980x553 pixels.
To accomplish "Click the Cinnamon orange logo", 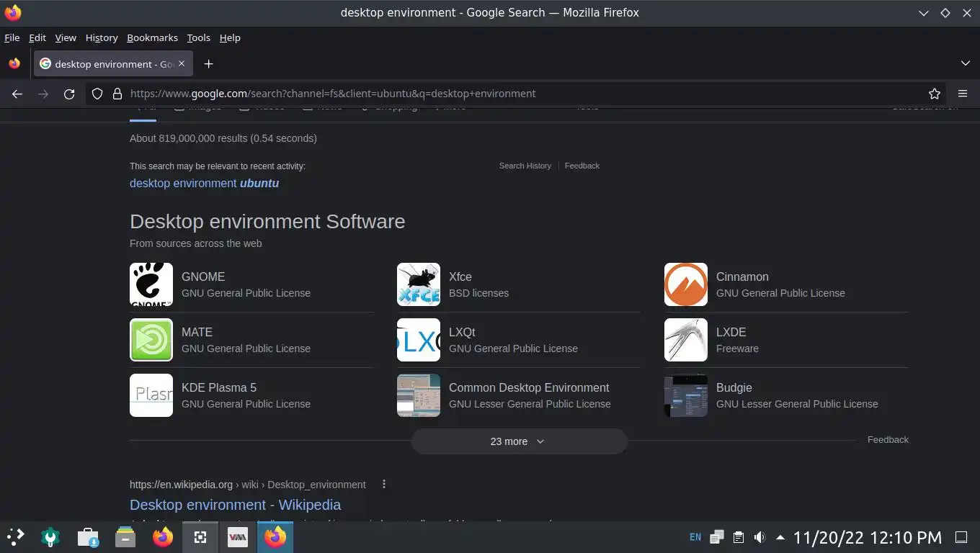I will pos(686,284).
